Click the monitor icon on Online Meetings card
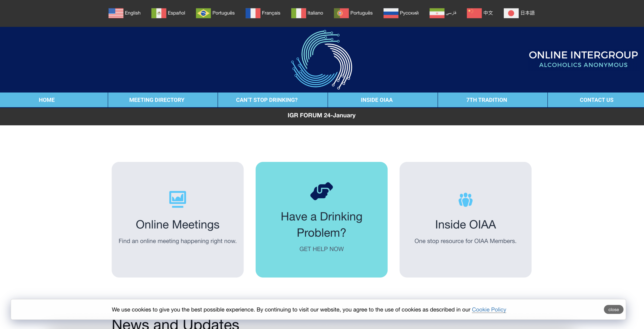The height and width of the screenshot is (329, 644). click(178, 199)
